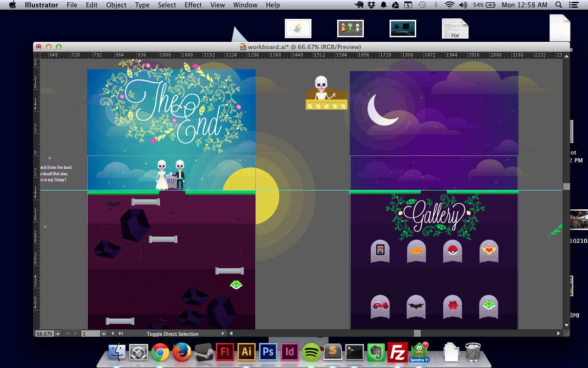
Task: Open Steam from the dock
Action: click(x=204, y=352)
